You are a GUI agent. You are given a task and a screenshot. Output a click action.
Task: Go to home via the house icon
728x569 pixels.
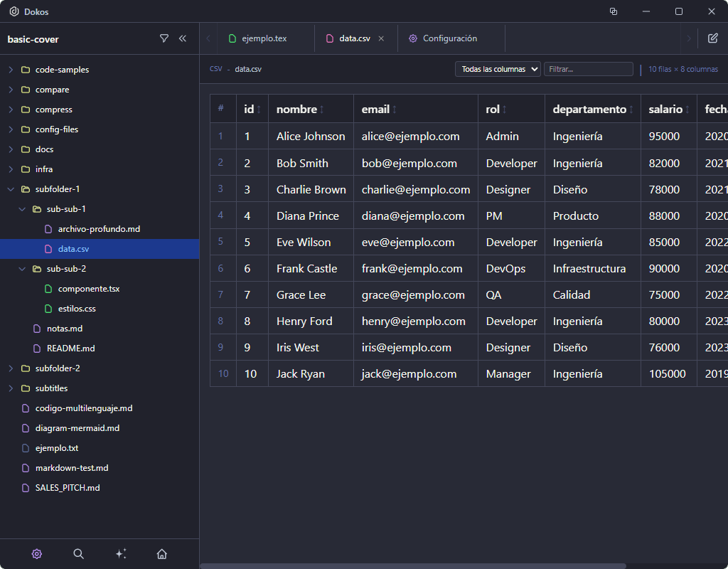point(161,553)
